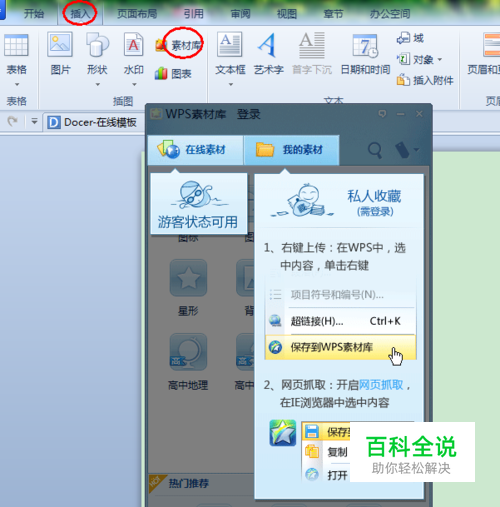Click 项目符号和编号(N)... menu entry
Screen dimensions: 500x507
coord(341,295)
